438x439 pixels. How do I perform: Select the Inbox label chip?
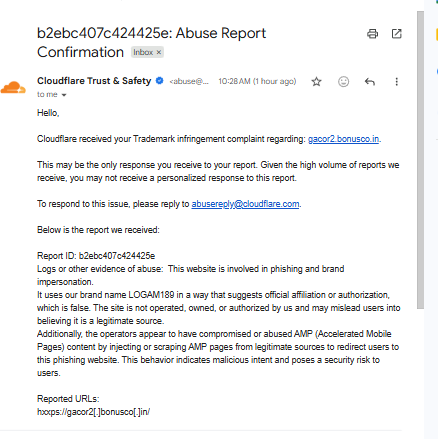(x=147, y=52)
